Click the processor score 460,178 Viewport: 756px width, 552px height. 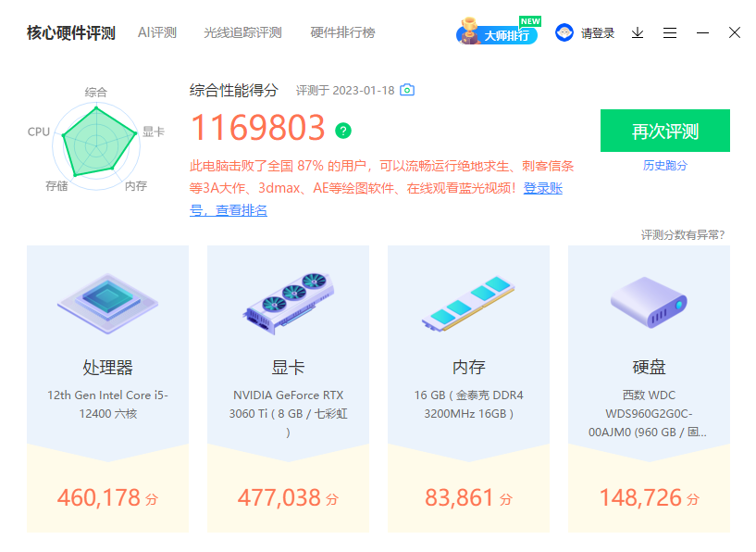(99, 497)
